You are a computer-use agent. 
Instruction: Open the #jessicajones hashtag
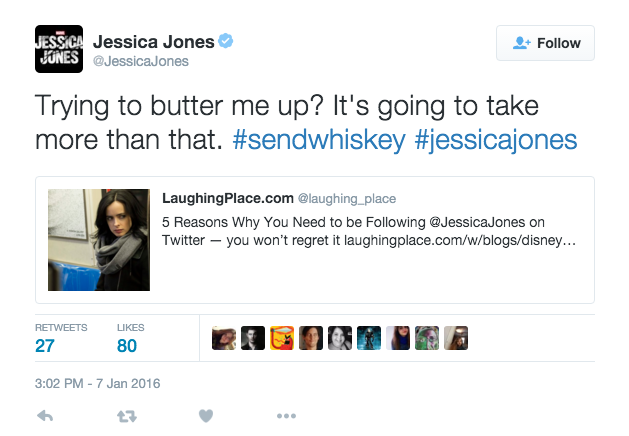coord(495,139)
